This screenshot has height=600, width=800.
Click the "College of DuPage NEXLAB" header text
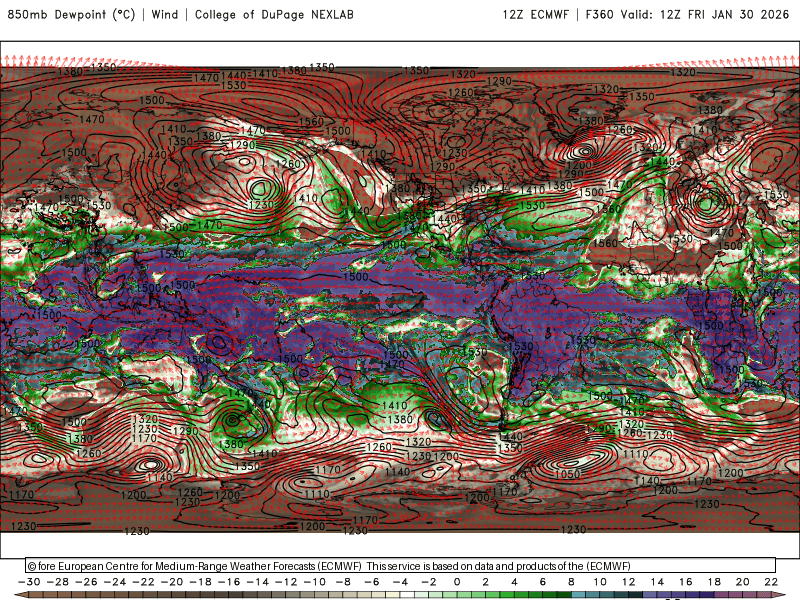coord(274,14)
